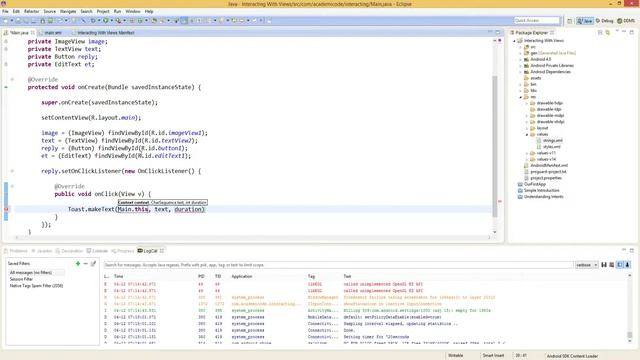
Task: Close the Main.java editor tab
Action: click(x=33, y=32)
